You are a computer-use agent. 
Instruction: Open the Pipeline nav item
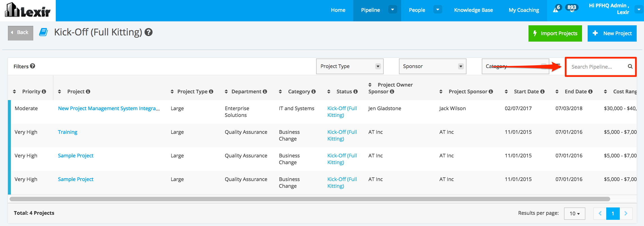370,10
